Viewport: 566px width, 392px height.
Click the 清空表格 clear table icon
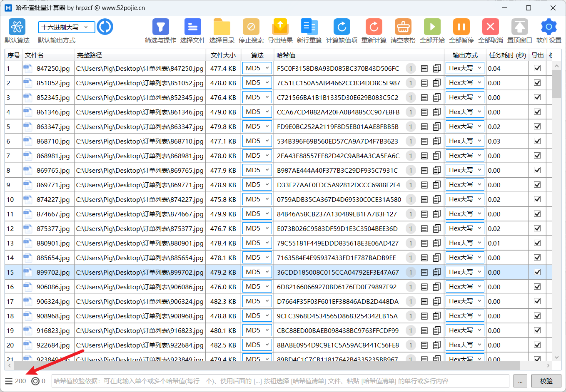click(x=403, y=27)
